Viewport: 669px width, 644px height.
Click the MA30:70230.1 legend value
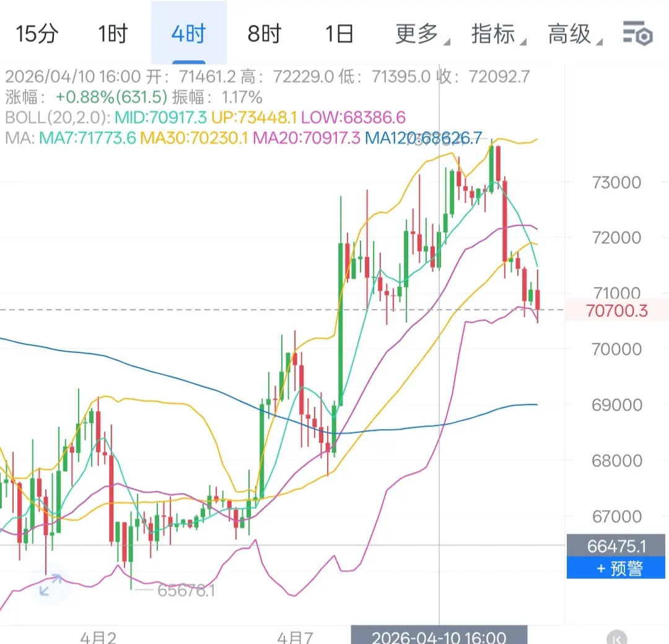tap(194, 137)
